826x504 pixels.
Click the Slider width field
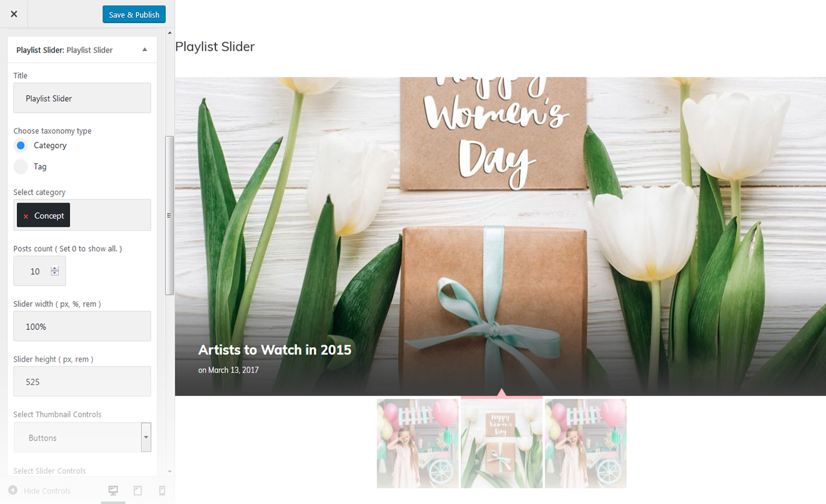[82, 326]
